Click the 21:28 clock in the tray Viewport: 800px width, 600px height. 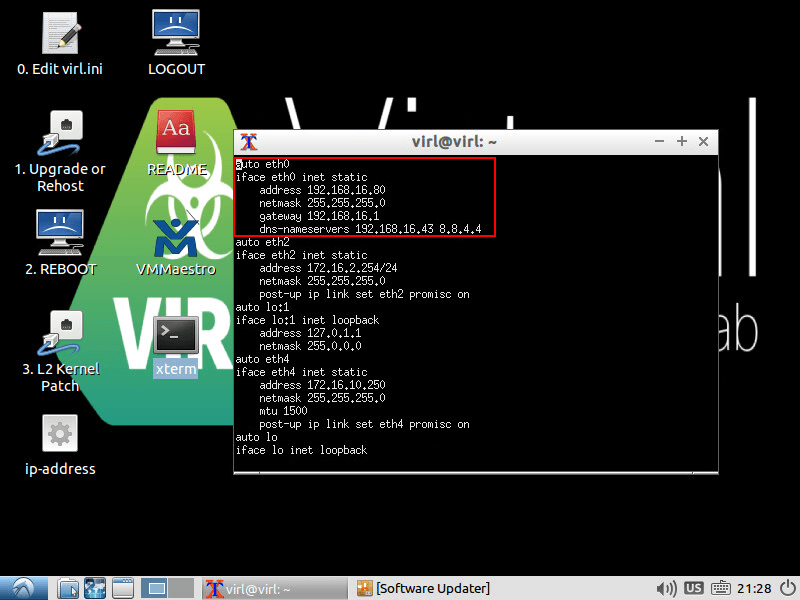(x=754, y=589)
